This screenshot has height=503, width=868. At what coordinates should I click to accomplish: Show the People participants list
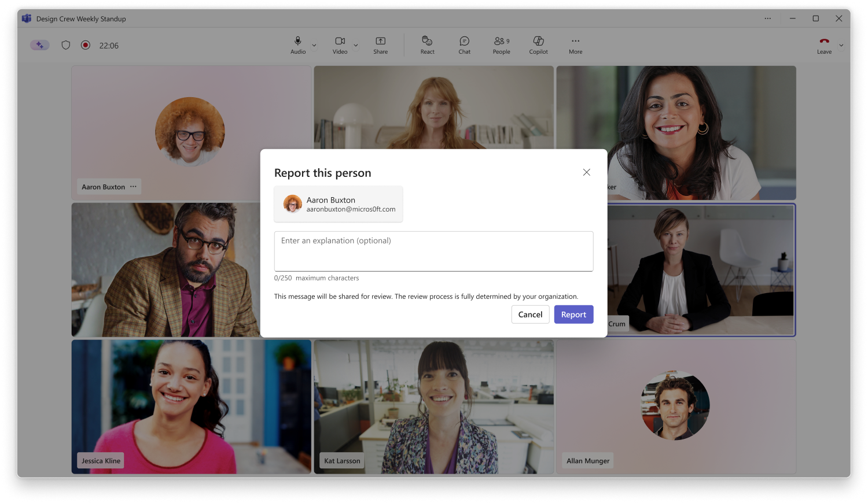502,45
